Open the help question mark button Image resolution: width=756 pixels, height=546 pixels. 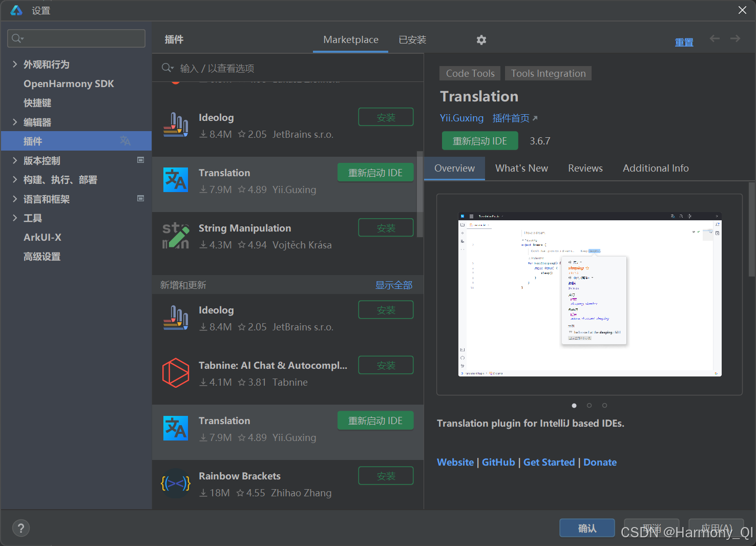(21, 528)
